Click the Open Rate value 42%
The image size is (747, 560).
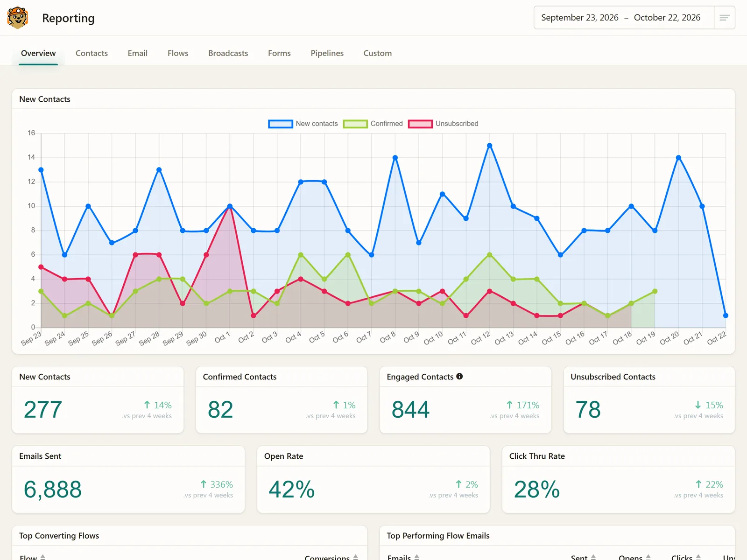coord(292,490)
